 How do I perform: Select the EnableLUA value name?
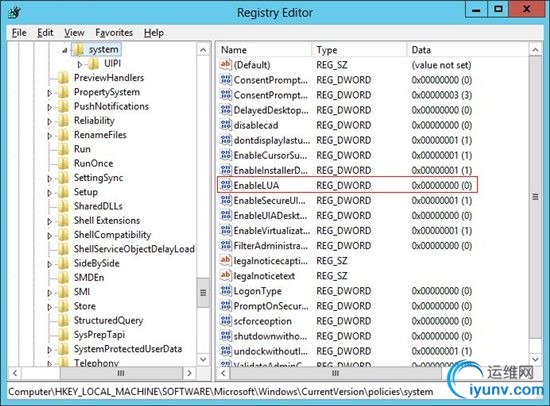(x=256, y=185)
